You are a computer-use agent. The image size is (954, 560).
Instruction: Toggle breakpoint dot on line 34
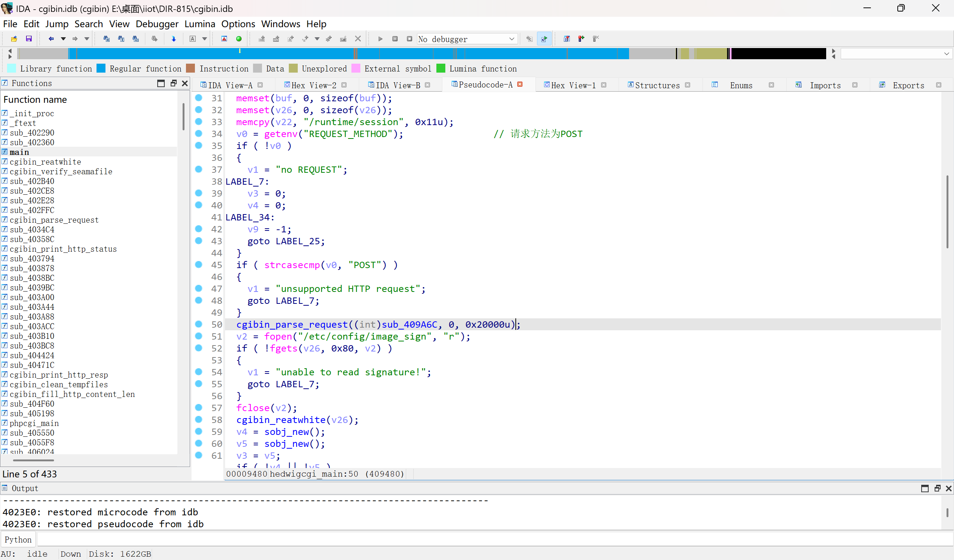pyautogui.click(x=198, y=134)
